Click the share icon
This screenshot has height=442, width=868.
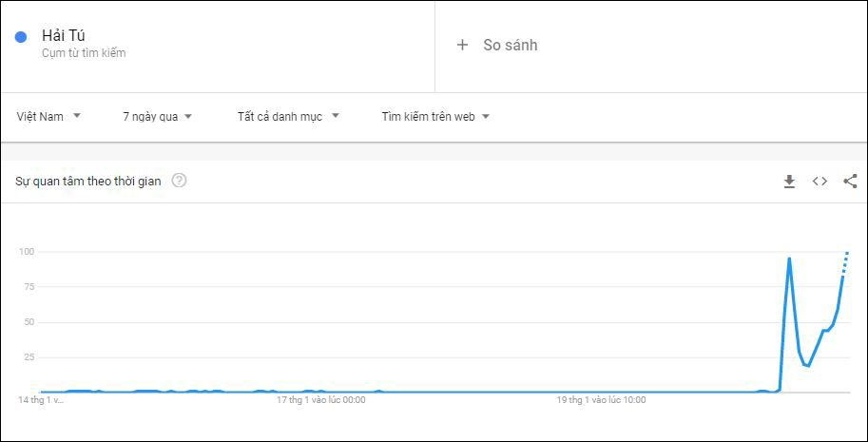click(850, 182)
